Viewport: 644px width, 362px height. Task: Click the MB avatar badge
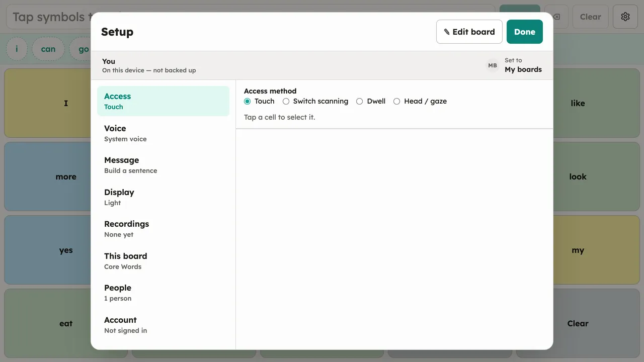(493, 65)
